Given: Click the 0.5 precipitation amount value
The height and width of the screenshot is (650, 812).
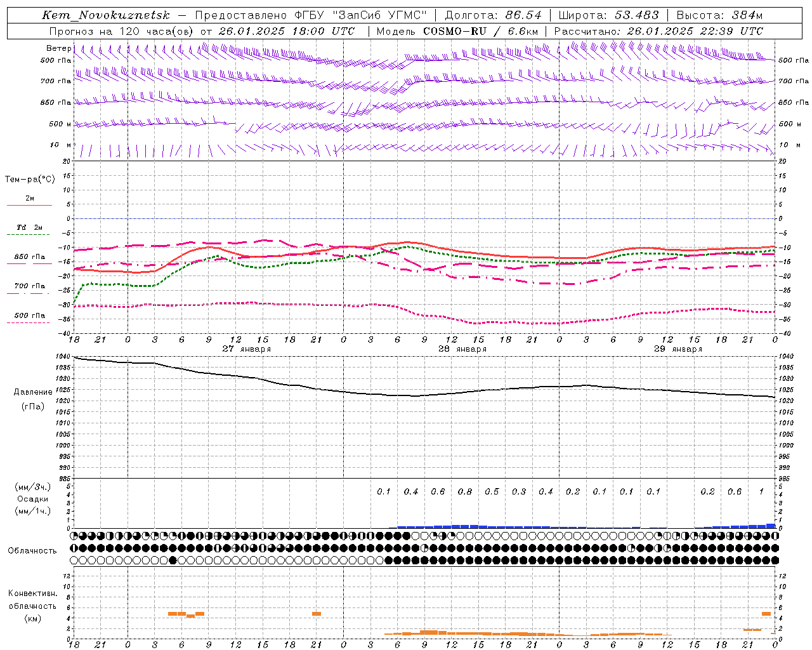Looking at the screenshot, I should click(x=492, y=491).
